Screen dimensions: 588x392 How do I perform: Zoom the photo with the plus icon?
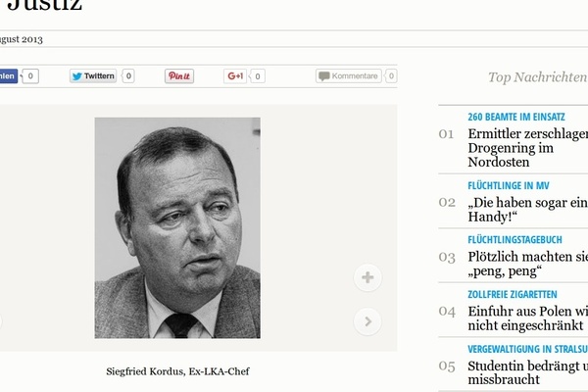click(367, 277)
